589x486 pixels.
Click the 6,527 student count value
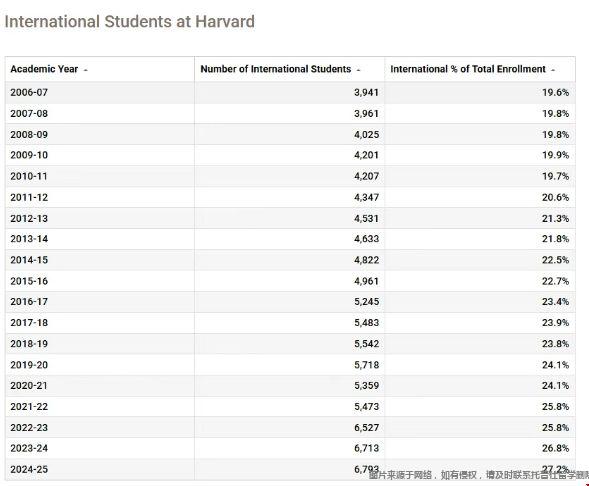click(366, 427)
